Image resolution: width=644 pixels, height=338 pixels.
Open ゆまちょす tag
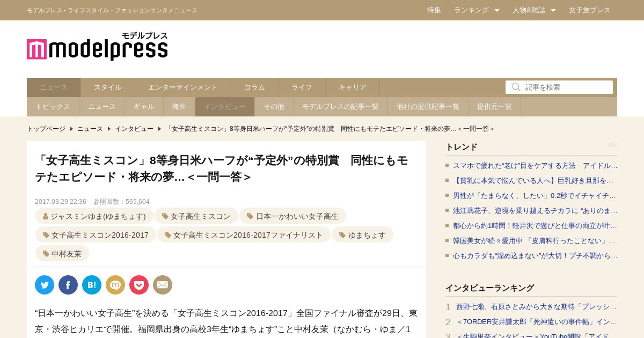click(x=363, y=235)
